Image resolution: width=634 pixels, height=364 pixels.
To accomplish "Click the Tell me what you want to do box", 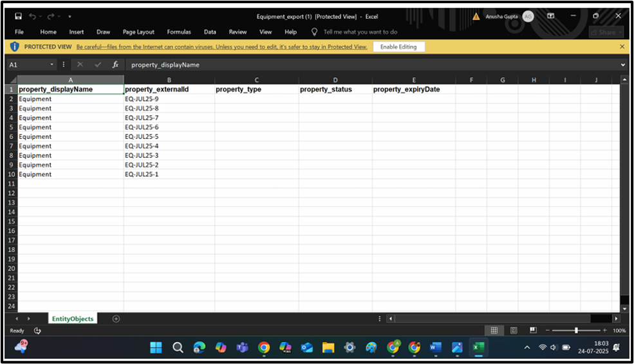I will [x=360, y=32].
